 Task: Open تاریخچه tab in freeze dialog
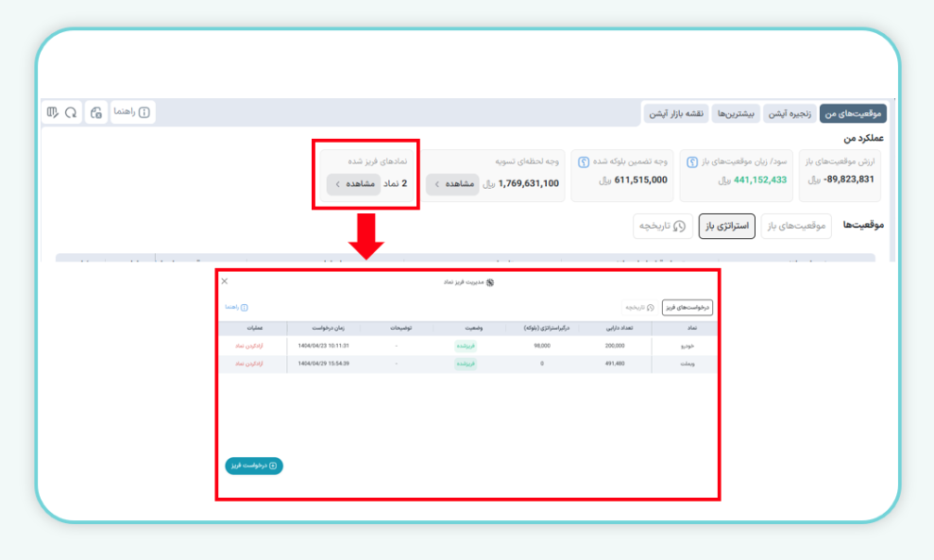coord(637,308)
